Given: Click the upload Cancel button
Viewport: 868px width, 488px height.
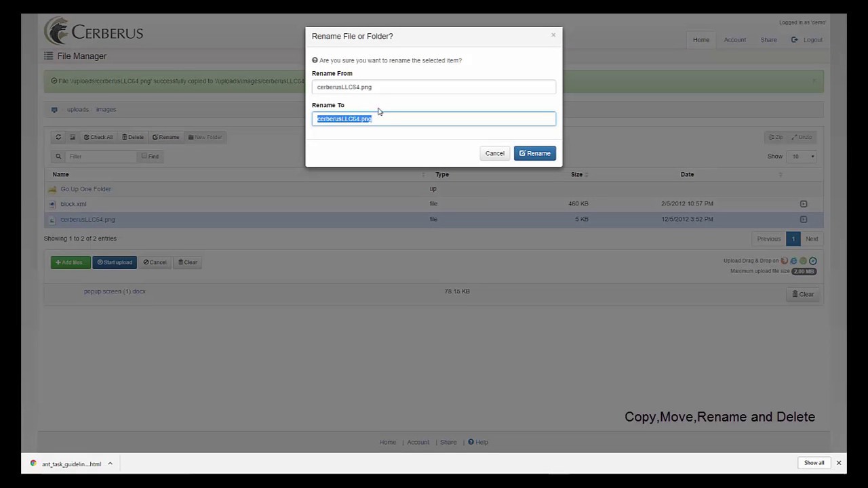Looking at the screenshot, I should pyautogui.click(x=155, y=262).
